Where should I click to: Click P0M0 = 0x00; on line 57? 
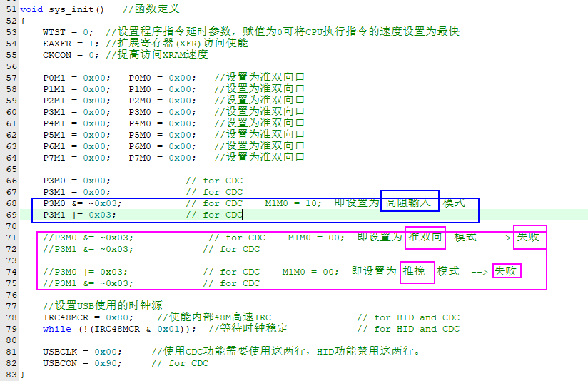[x=163, y=78]
